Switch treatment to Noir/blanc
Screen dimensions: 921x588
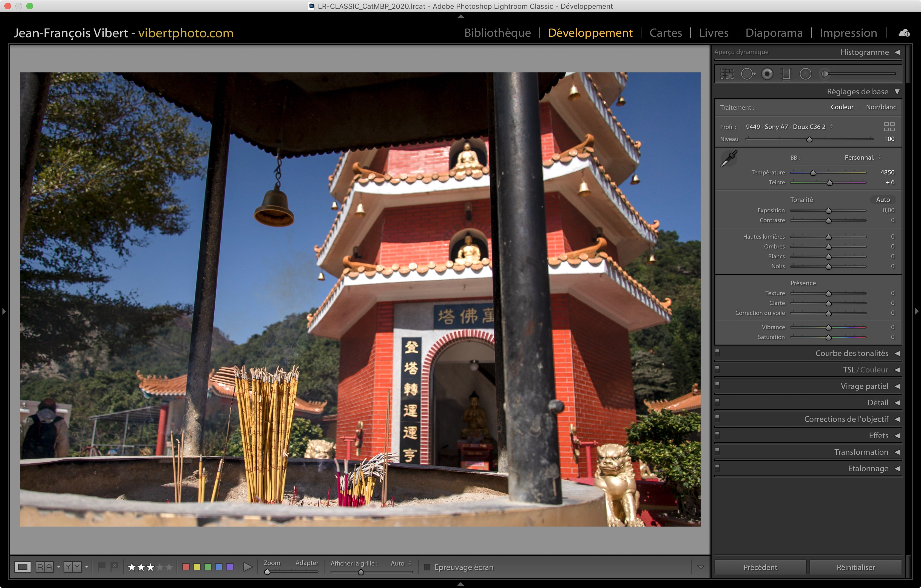pyautogui.click(x=881, y=107)
